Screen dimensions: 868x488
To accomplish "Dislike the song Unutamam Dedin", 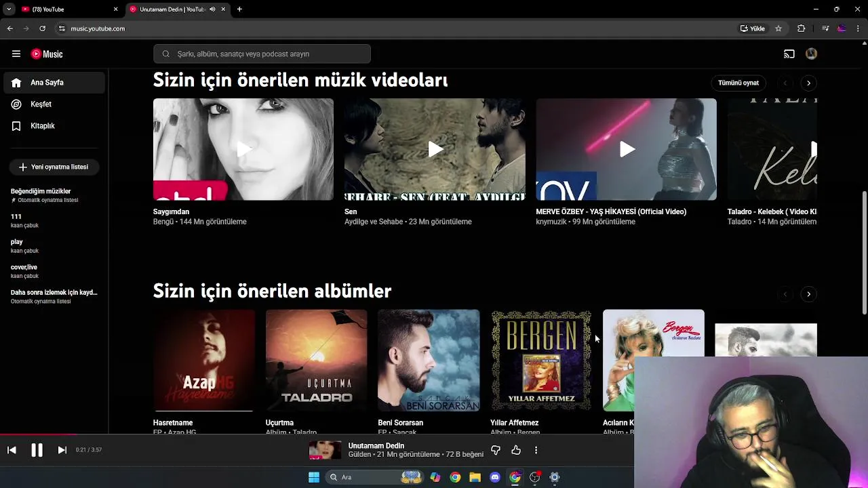I will pyautogui.click(x=496, y=450).
